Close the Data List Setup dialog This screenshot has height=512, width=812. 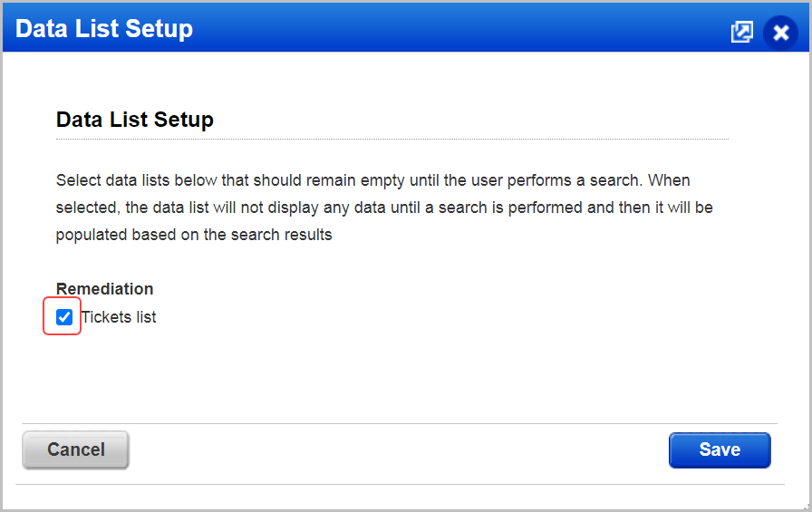coord(780,33)
